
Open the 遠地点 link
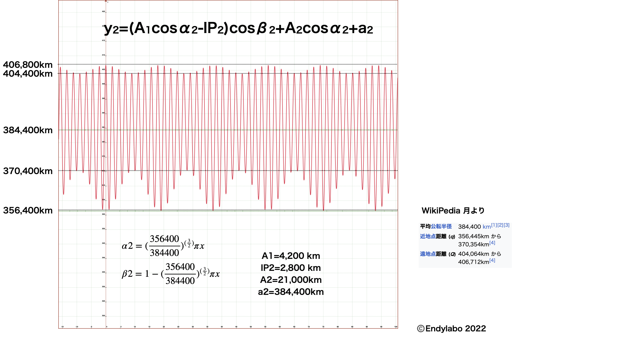point(428,254)
